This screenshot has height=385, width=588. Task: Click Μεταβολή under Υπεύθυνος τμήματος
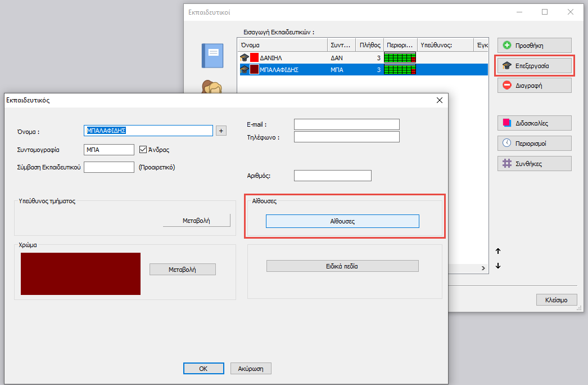(196, 221)
